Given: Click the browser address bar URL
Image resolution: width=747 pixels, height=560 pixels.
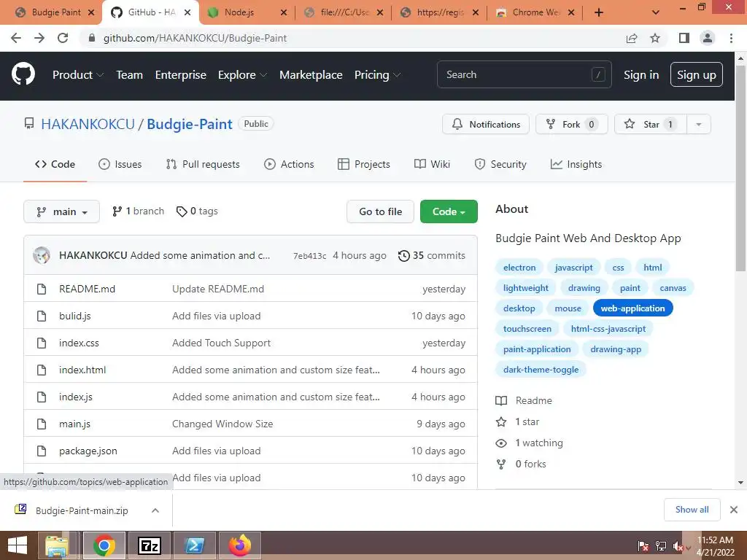Looking at the screenshot, I should [x=195, y=38].
